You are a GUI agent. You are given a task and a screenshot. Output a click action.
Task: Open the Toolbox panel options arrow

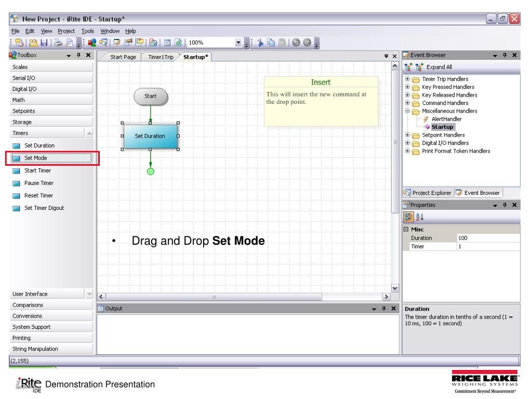coord(69,55)
